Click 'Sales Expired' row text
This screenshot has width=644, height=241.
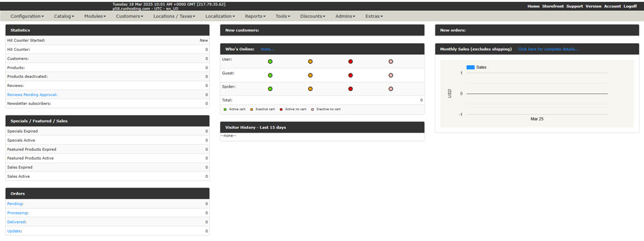(20, 168)
